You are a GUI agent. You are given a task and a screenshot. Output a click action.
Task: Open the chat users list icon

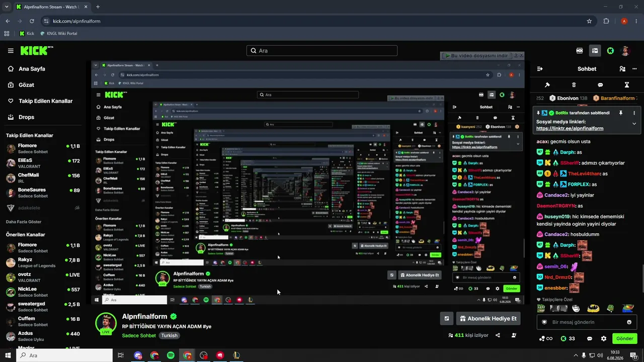point(622,69)
